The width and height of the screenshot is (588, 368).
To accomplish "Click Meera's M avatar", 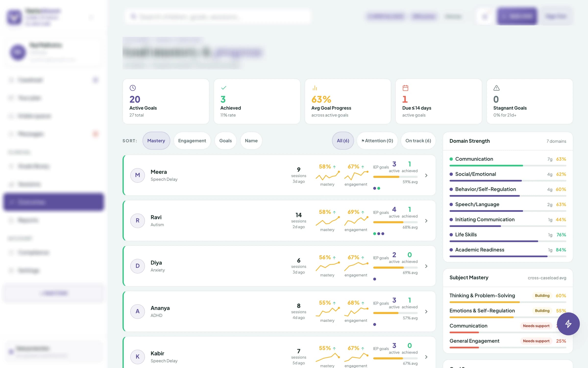I will click(137, 175).
